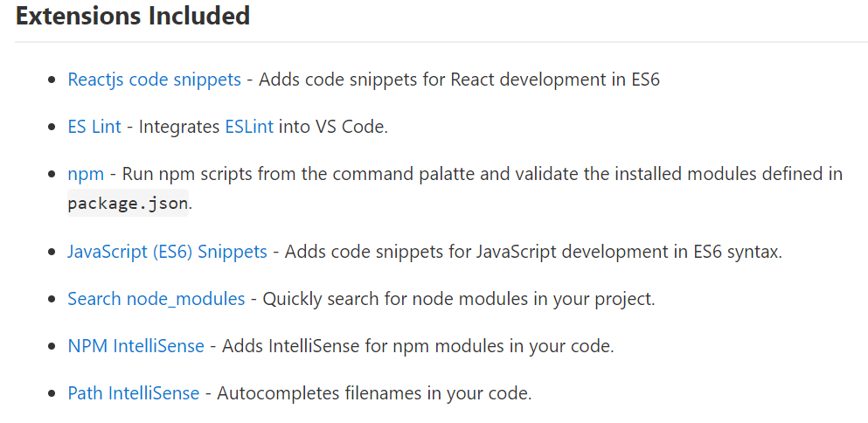Open the JavaScript (ES6) Snippets link
The width and height of the screenshot is (868, 423).
point(167,252)
